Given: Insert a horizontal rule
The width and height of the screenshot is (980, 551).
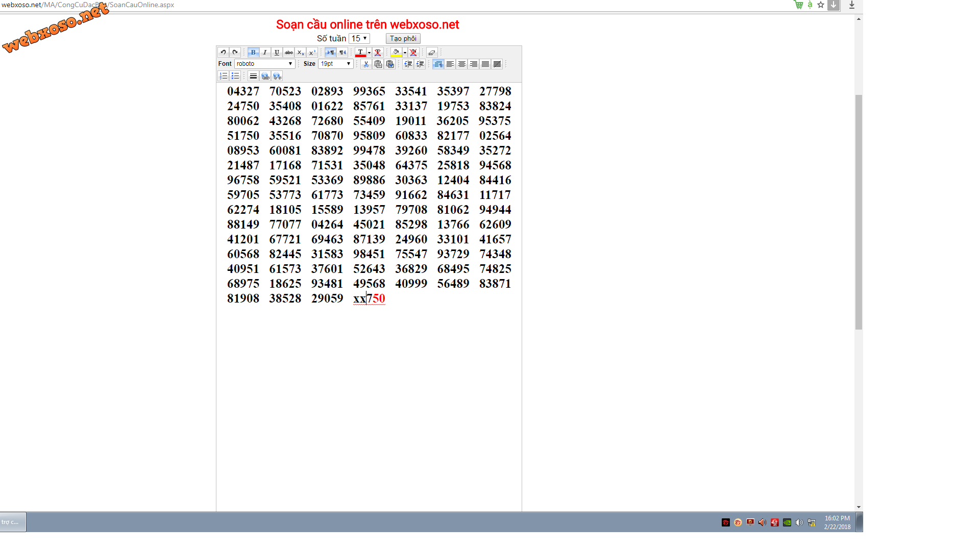Looking at the screenshot, I should [x=253, y=76].
